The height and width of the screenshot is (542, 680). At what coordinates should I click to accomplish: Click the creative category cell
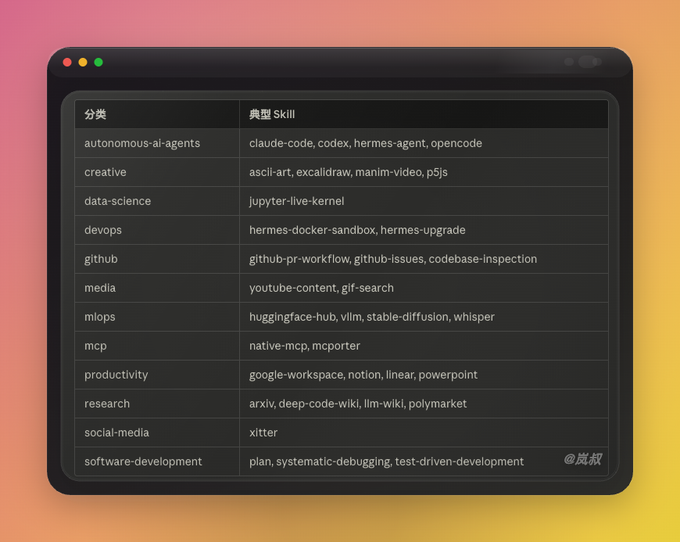tap(157, 172)
